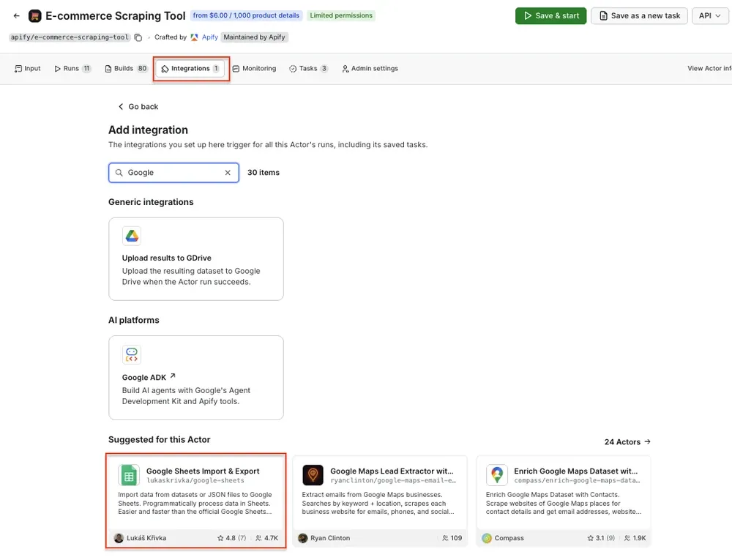Click the Add integration heading

148,130
